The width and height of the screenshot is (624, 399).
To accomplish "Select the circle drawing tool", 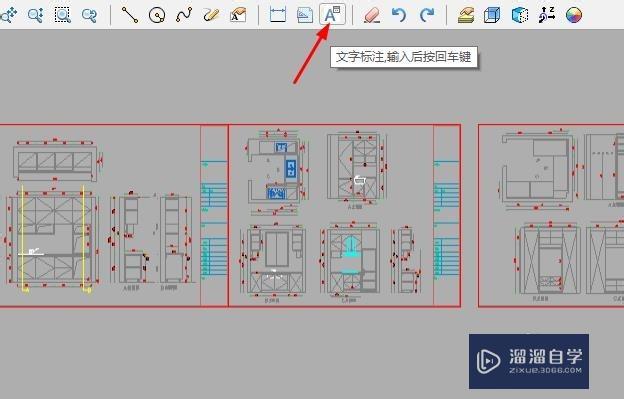I will tap(157, 15).
